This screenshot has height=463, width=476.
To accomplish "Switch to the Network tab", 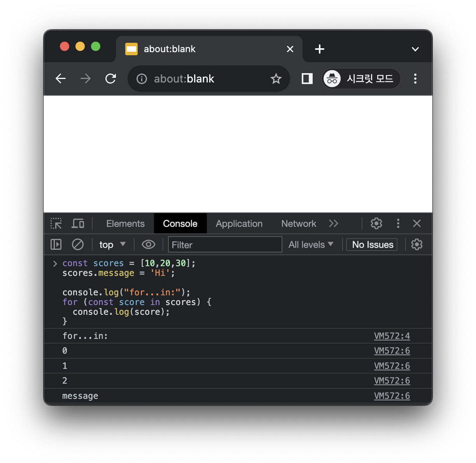I will (x=299, y=224).
